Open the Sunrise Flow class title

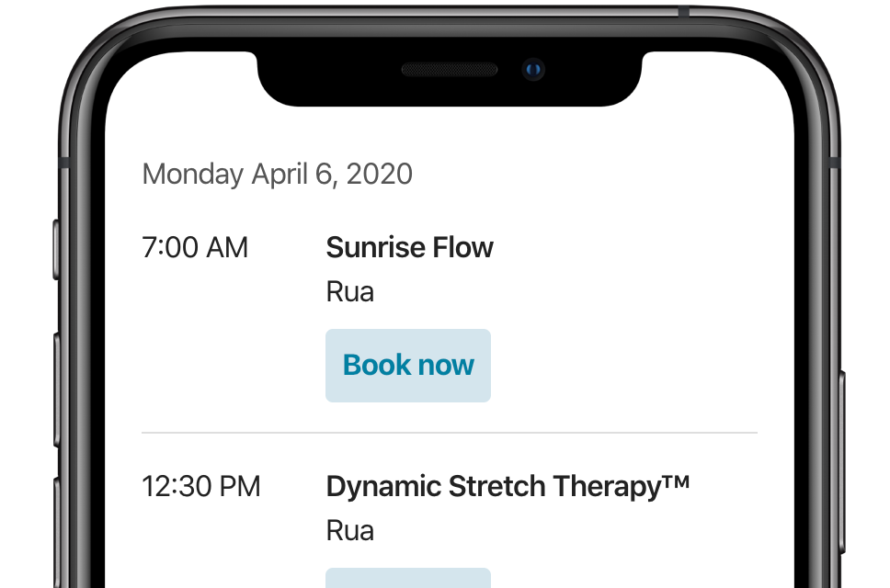click(409, 248)
